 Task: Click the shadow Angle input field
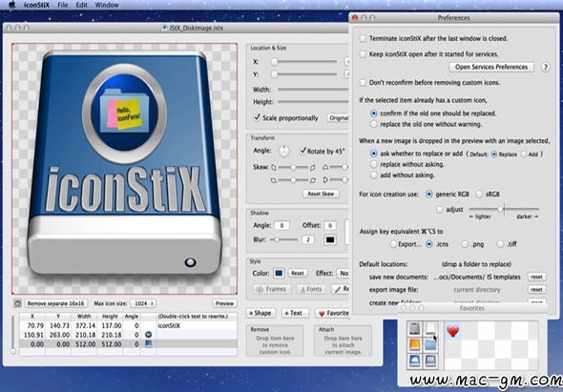(x=281, y=225)
